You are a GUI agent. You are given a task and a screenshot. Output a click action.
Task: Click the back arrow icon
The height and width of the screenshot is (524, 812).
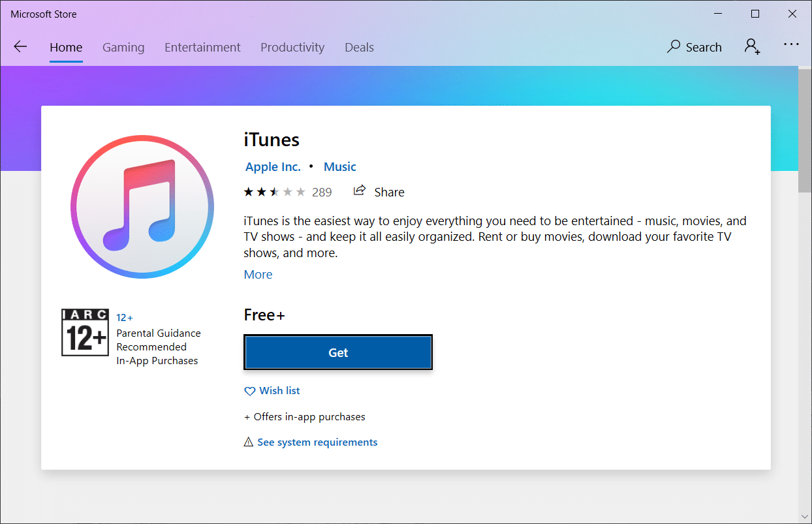pos(20,47)
